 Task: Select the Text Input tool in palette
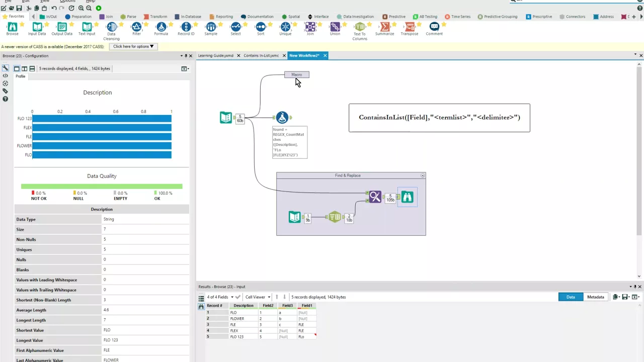tap(87, 29)
